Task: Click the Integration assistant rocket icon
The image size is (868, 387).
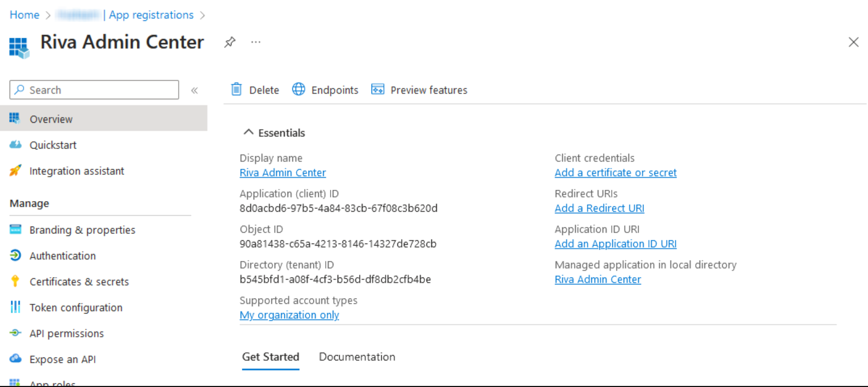Action: 16,170
